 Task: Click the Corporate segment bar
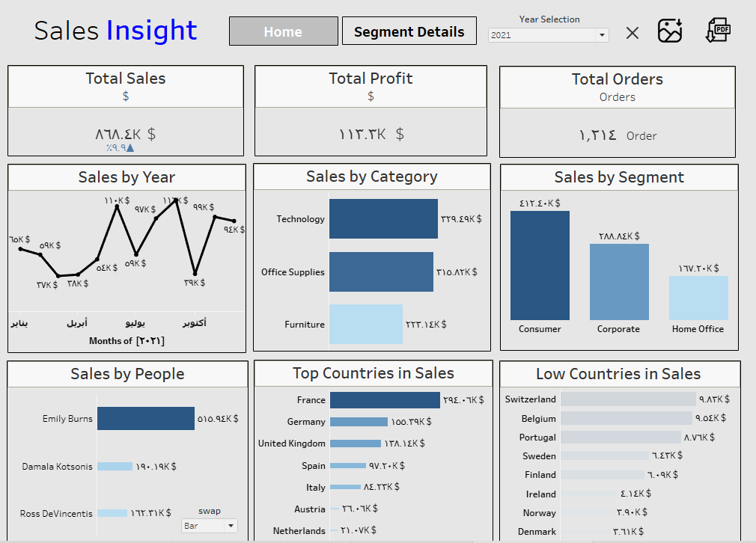[x=619, y=282]
